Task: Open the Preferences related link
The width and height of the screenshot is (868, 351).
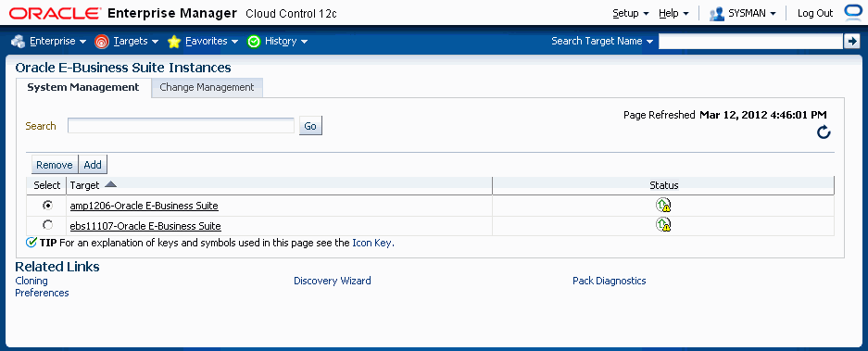Action: pos(42,293)
